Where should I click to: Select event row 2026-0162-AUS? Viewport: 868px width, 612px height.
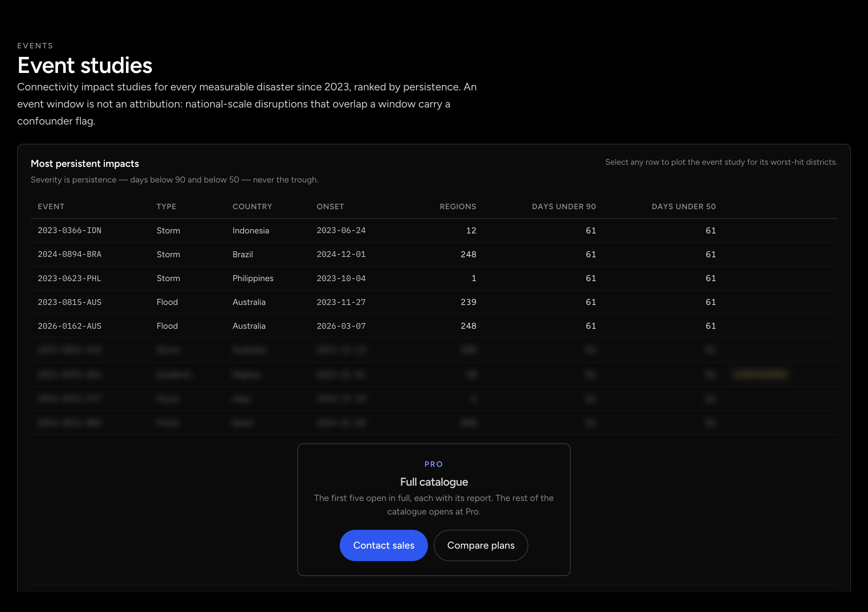[434, 326]
